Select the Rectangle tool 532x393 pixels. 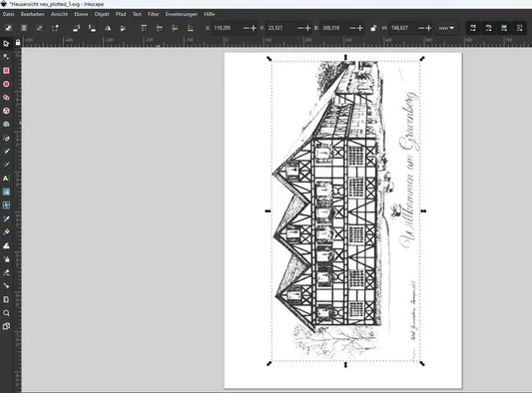tap(6, 71)
